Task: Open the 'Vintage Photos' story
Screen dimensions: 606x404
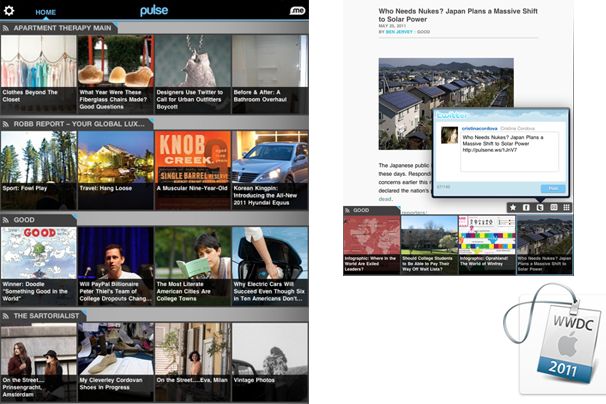Action: click(270, 362)
